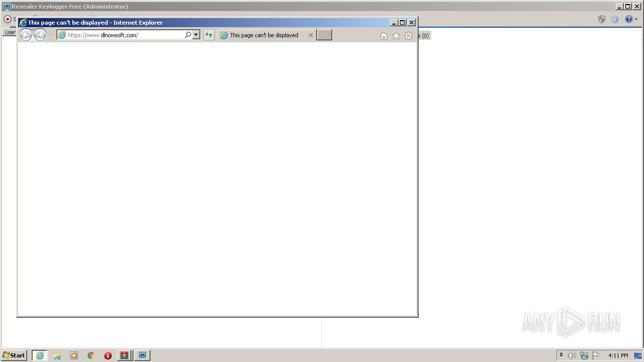Launch Windows Media Player from taskbar

(x=74, y=355)
